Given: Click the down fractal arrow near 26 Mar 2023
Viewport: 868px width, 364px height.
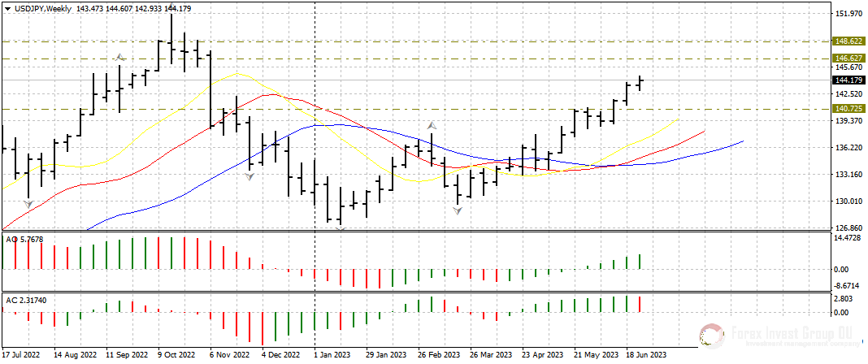Looking at the screenshot, I should coord(458,210).
